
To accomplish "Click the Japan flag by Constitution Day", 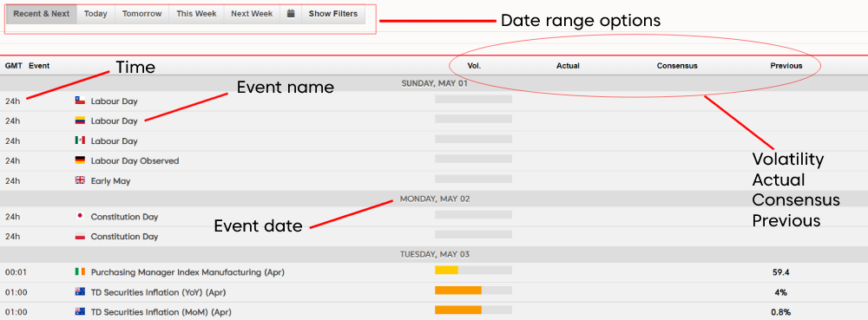I will (x=80, y=217).
